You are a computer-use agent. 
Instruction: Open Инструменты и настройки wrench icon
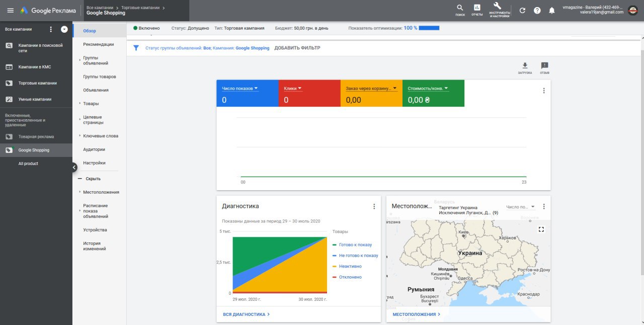[x=500, y=10]
